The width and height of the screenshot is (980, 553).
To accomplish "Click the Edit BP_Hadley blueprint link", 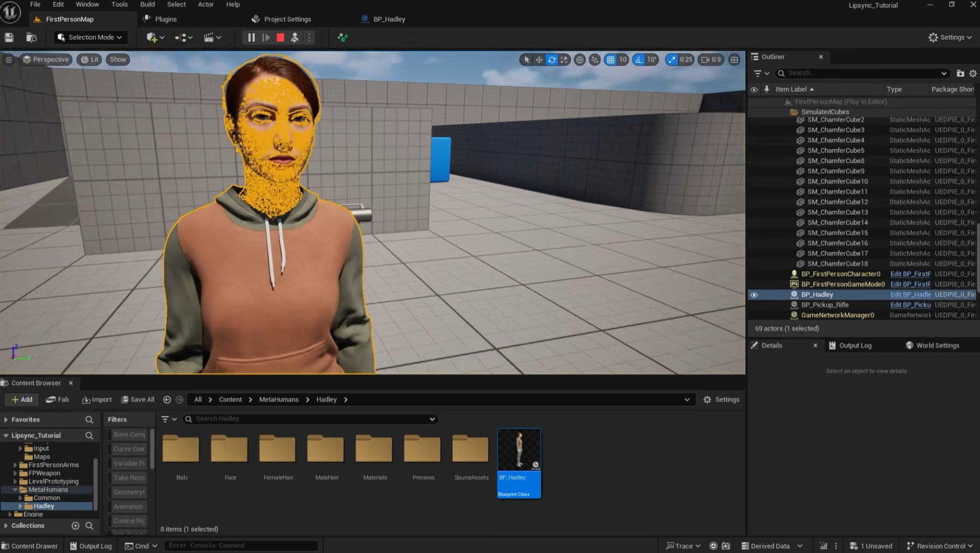I will (x=910, y=295).
